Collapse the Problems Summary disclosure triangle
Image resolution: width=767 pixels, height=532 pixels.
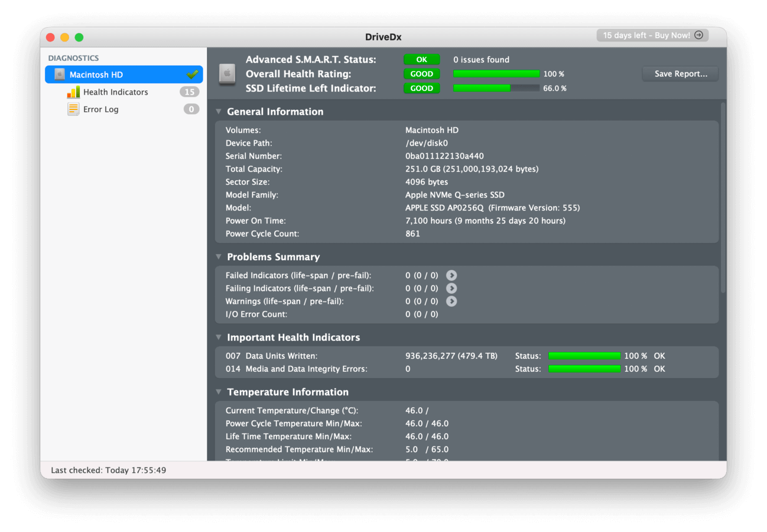(218, 257)
